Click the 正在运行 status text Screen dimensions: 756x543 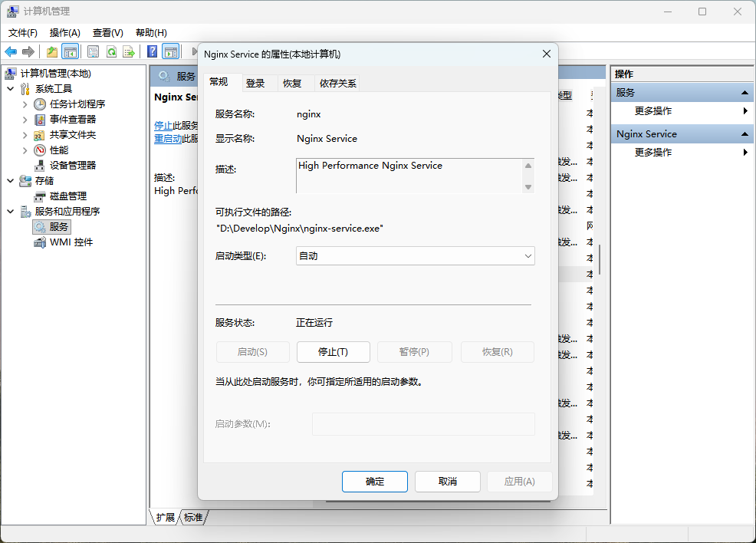pyautogui.click(x=314, y=323)
